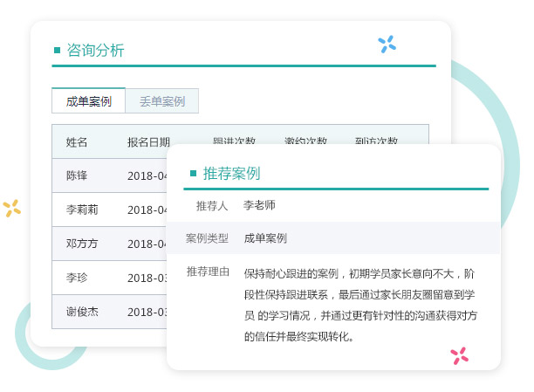Open the row for 陈锋
Viewport: 534px width, 392px height.
(77, 175)
